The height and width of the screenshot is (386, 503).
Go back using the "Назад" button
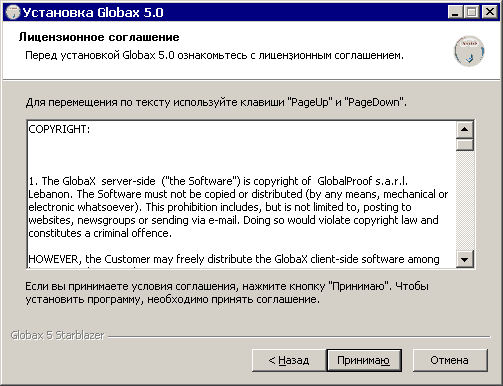coord(289,360)
